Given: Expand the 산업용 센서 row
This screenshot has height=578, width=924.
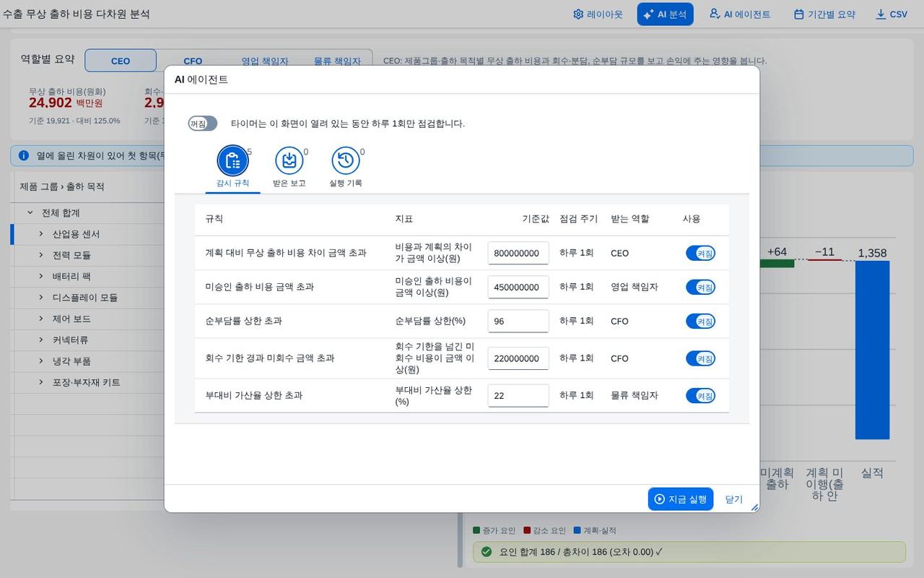Looking at the screenshot, I should click(x=41, y=234).
